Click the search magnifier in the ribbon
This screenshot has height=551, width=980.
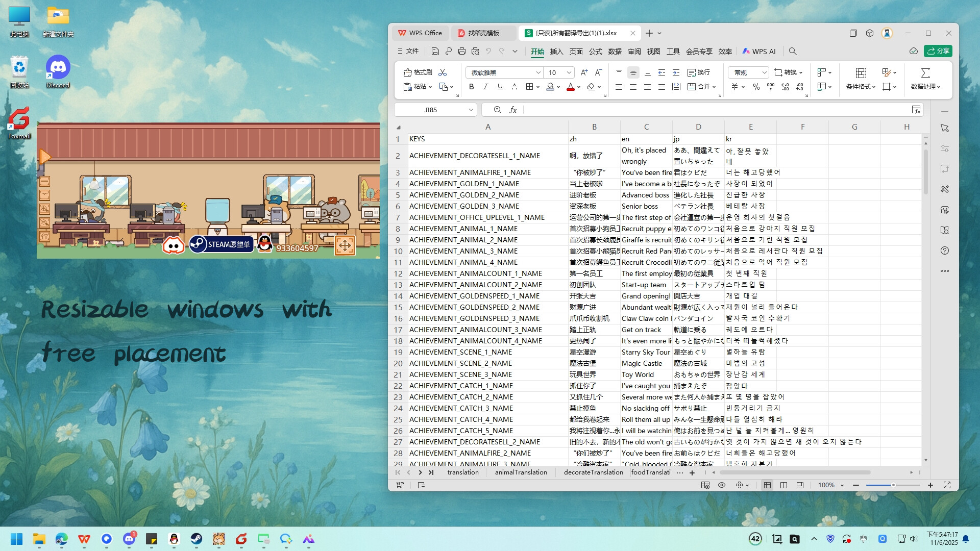pyautogui.click(x=793, y=51)
